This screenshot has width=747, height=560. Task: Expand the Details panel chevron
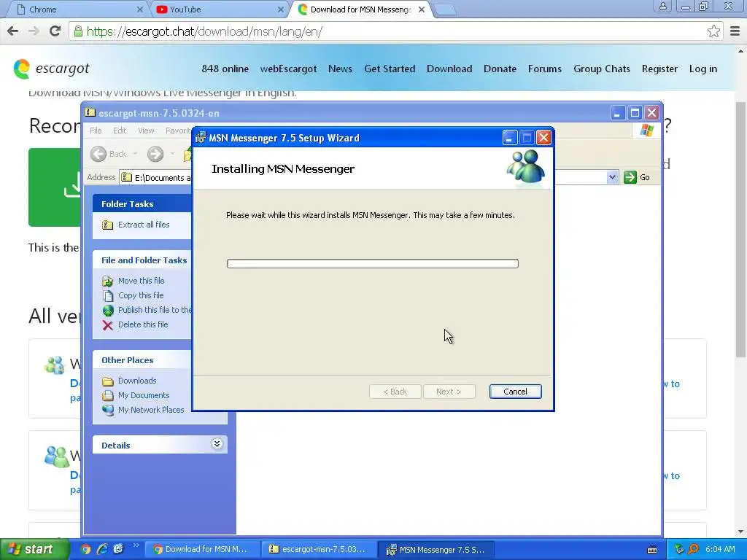pos(217,444)
